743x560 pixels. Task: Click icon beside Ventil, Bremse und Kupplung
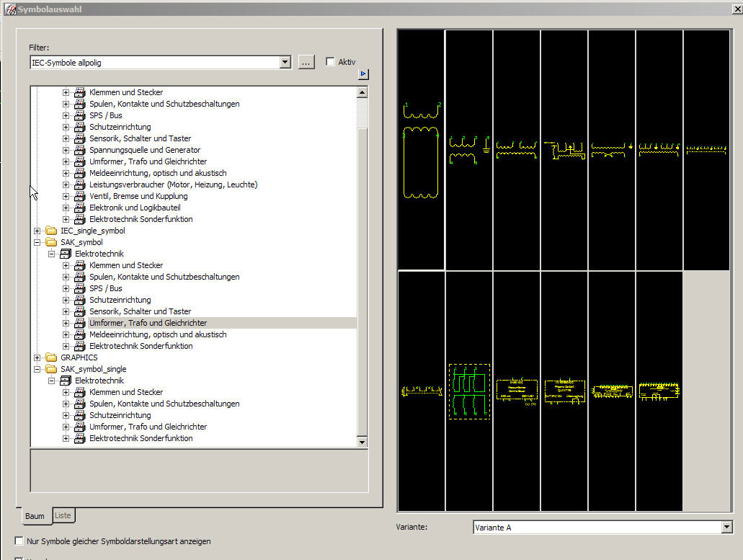(79, 196)
